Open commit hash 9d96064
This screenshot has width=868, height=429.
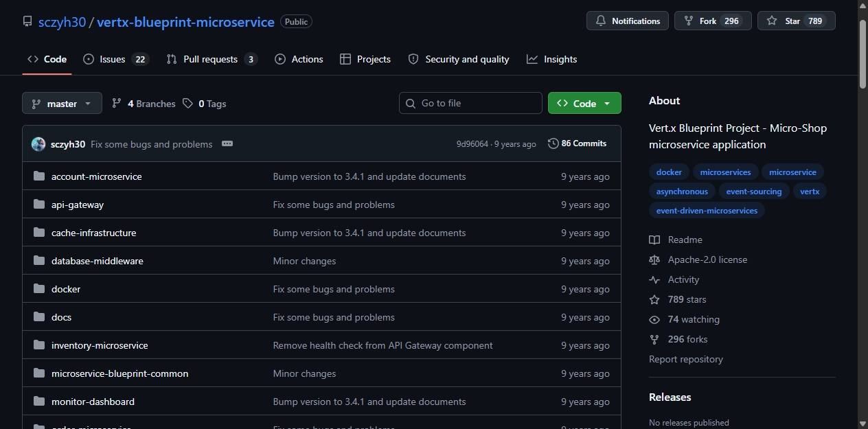point(472,144)
